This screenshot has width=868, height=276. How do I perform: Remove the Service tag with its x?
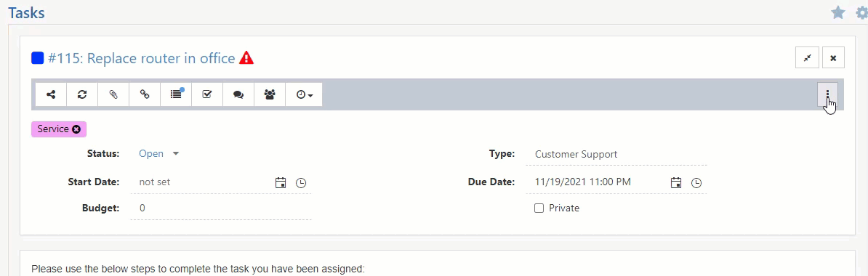tap(76, 129)
